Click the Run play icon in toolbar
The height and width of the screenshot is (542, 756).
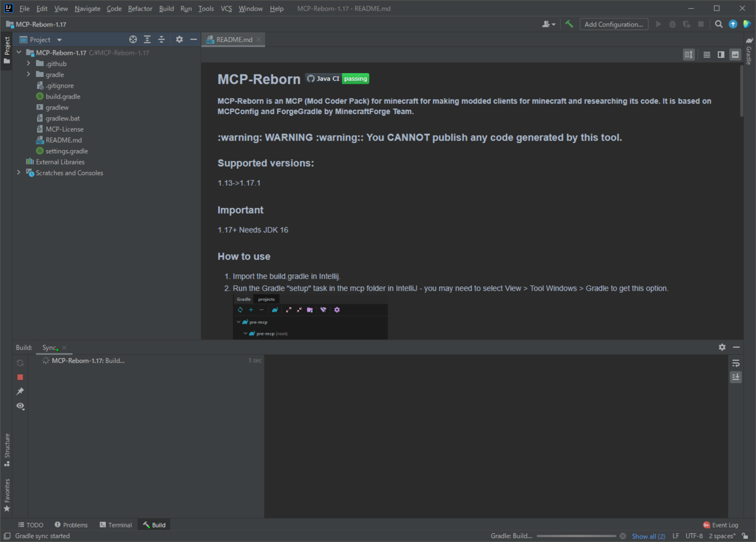tap(658, 24)
